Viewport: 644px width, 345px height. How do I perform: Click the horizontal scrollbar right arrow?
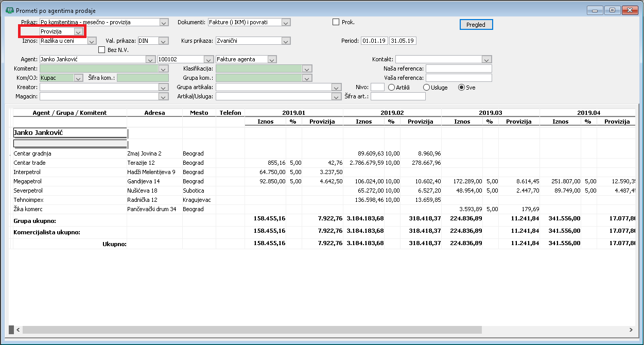[631, 330]
